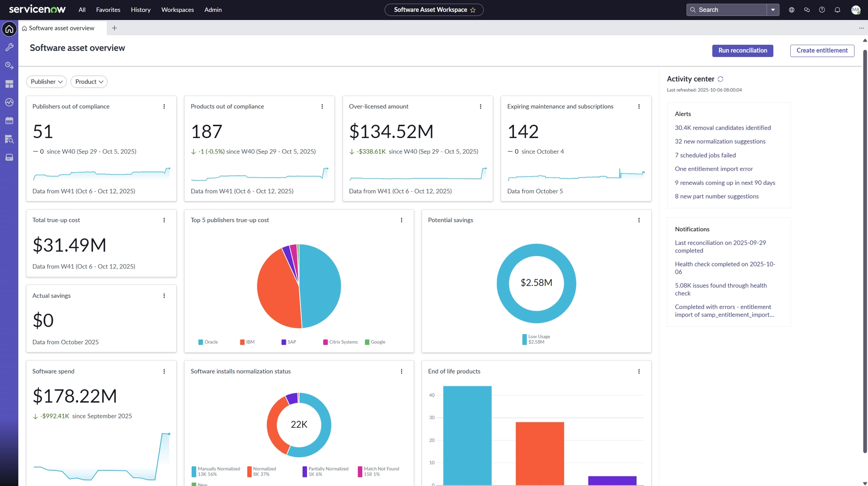Open the help question mark icon

click(822, 10)
